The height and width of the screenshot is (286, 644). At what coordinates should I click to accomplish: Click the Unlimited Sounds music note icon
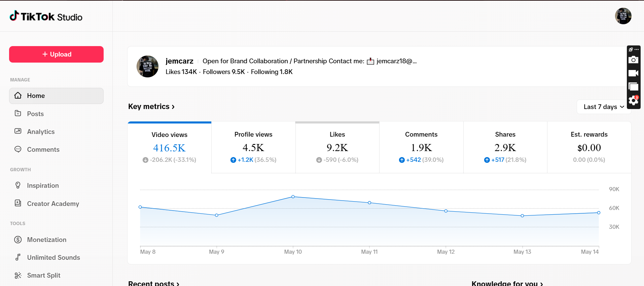(x=18, y=257)
